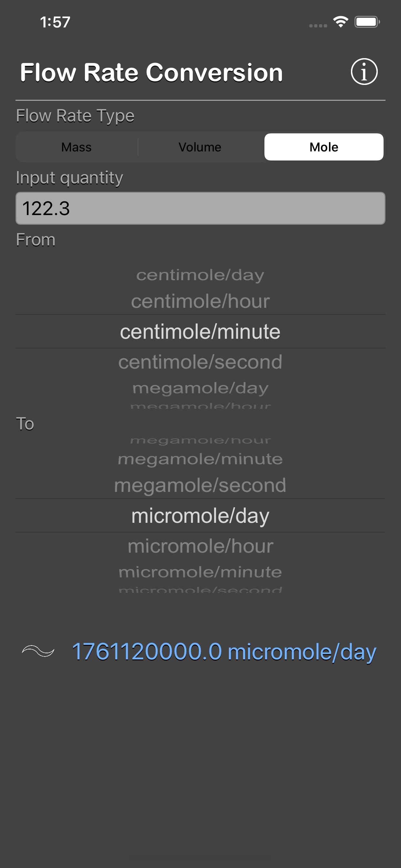Switch flow rate type to Volume
Image resolution: width=401 pixels, height=868 pixels.
pos(200,147)
